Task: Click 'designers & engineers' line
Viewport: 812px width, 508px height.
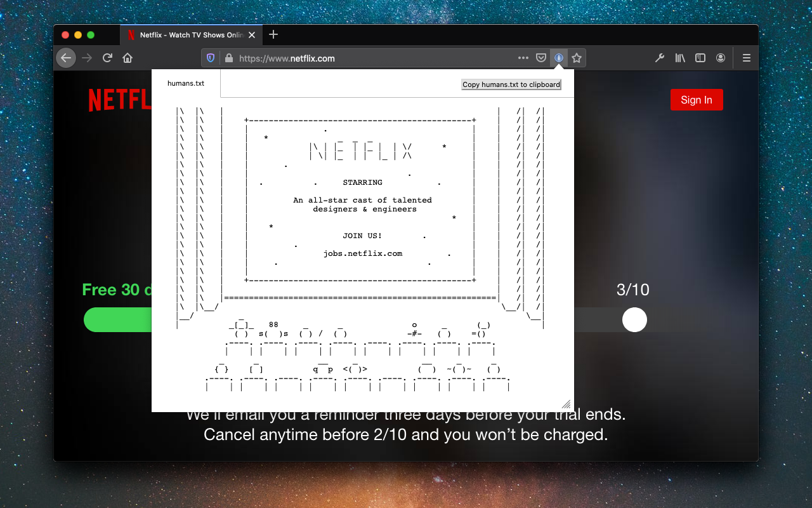Action: coord(365,209)
